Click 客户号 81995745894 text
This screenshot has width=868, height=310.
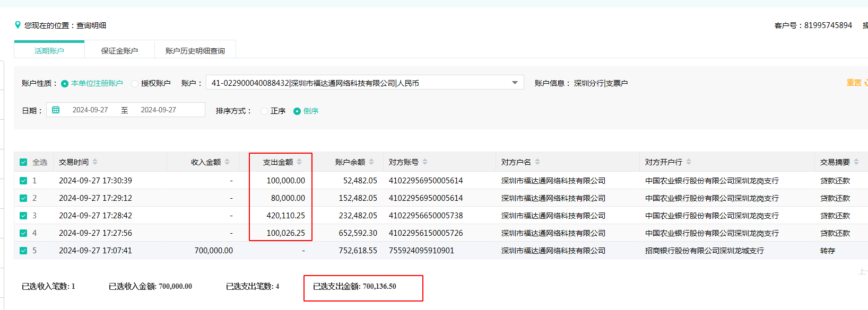[813, 25]
